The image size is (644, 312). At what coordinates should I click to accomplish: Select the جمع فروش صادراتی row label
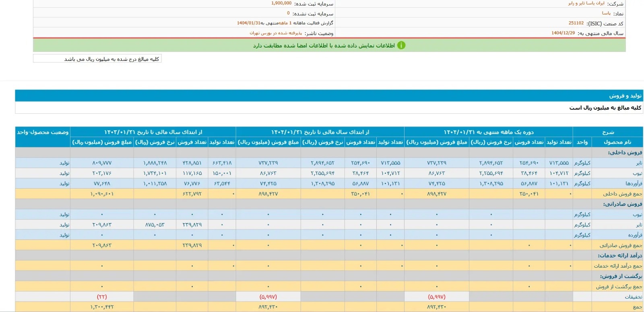pos(621,245)
